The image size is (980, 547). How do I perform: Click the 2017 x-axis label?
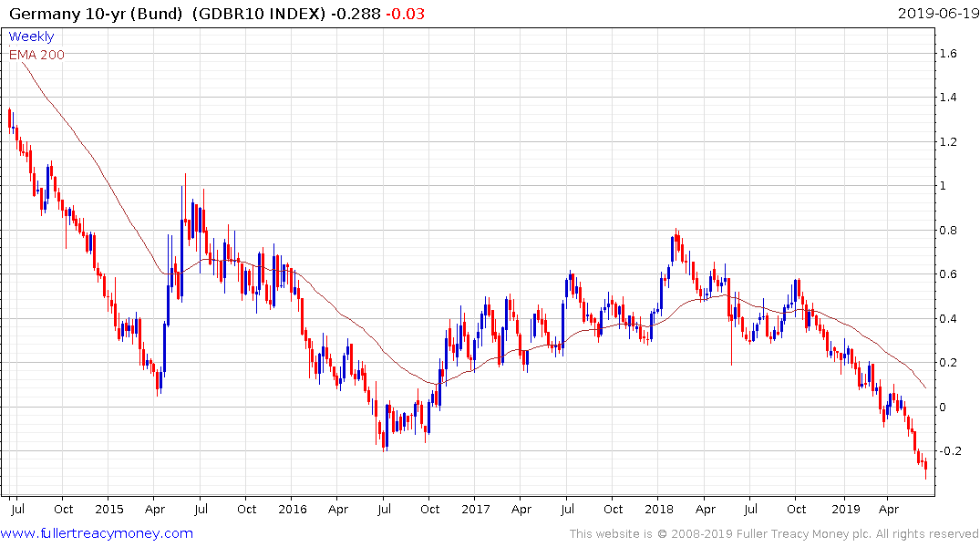tap(476, 509)
